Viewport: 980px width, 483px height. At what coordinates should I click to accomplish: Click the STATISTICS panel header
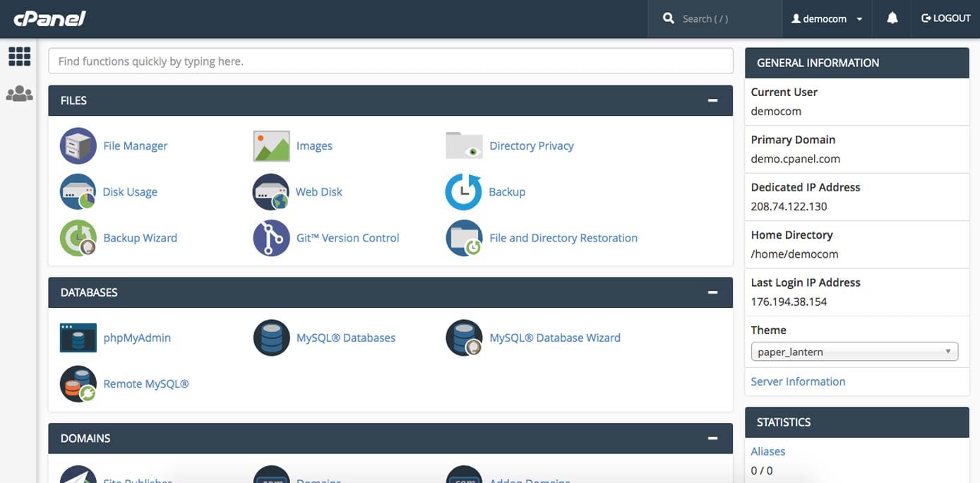[x=857, y=422]
